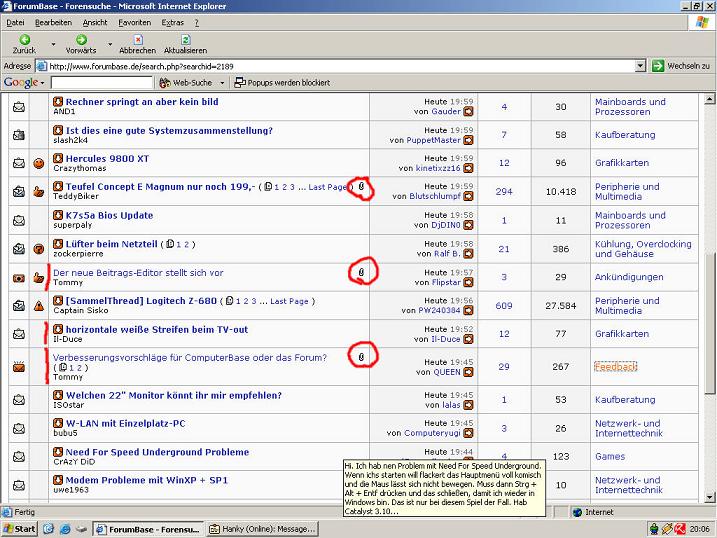Click attachment paperclip in Beitrags-Editor row
This screenshot has width=717, height=538.
click(x=361, y=272)
